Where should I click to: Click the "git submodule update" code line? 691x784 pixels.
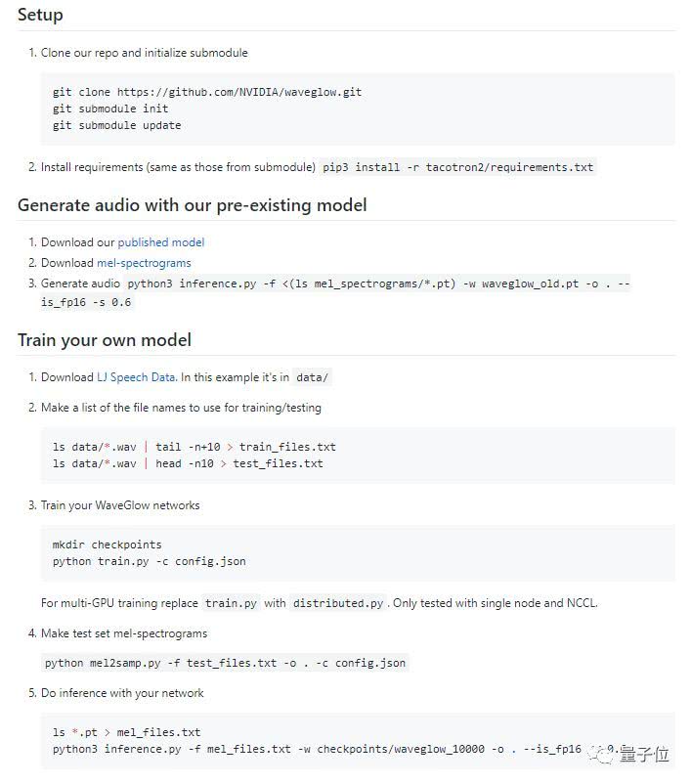116,125
